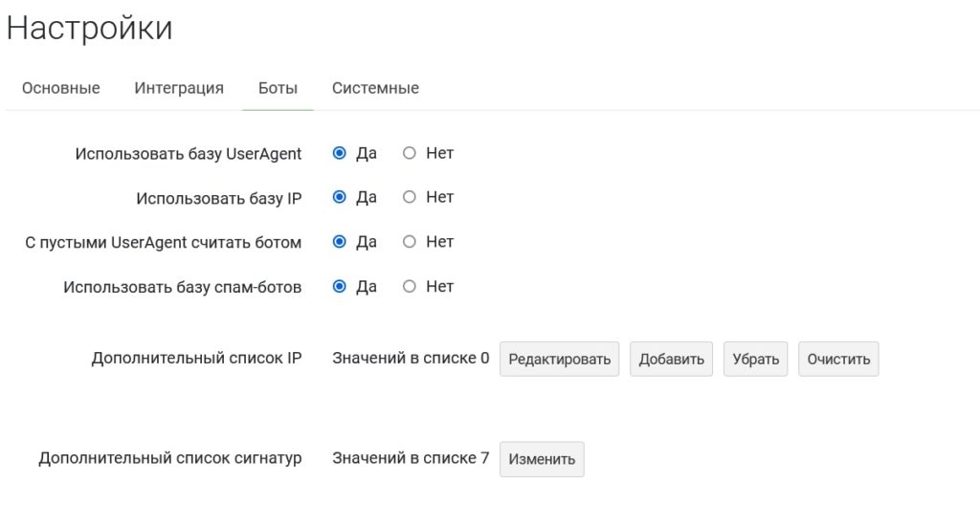Viewport: 980px width, 526px height.
Task: Click Редактировать for the additional IP list
Action: tap(559, 360)
